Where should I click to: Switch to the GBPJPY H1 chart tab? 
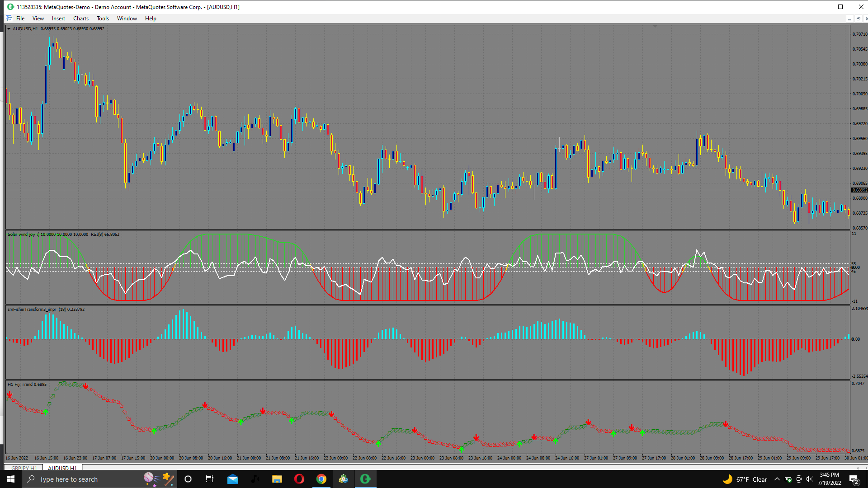pyautogui.click(x=24, y=468)
